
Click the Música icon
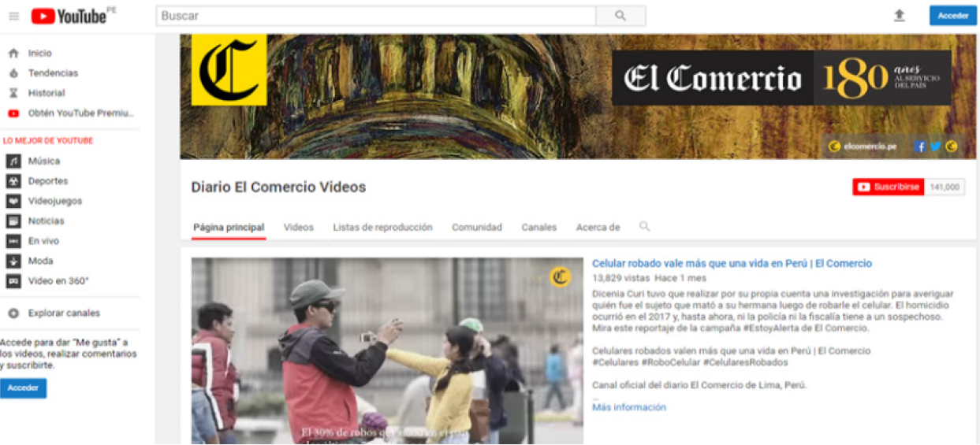pos(13,161)
